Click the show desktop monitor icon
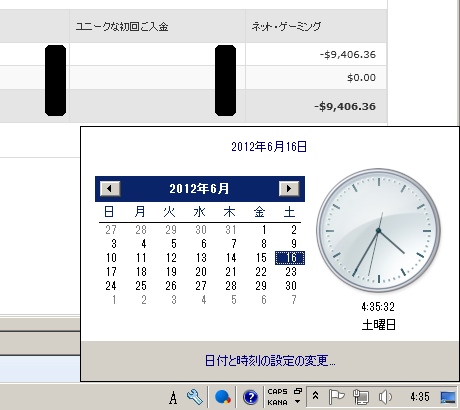Screen dimensions: 460x410 tap(448, 397)
